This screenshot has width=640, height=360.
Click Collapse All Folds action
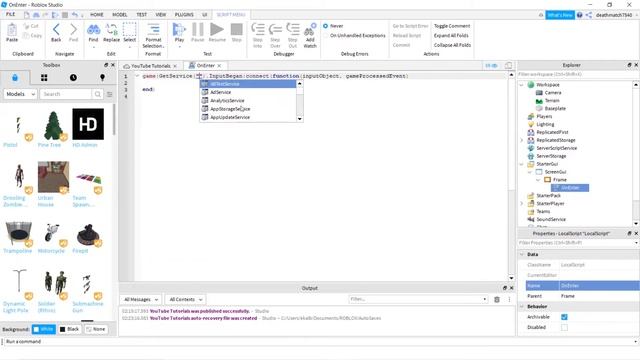(x=452, y=45)
